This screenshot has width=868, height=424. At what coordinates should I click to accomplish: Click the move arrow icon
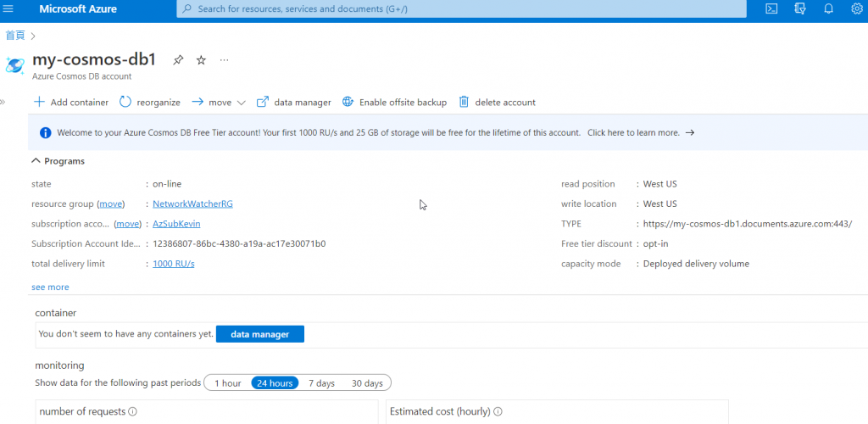pos(198,102)
